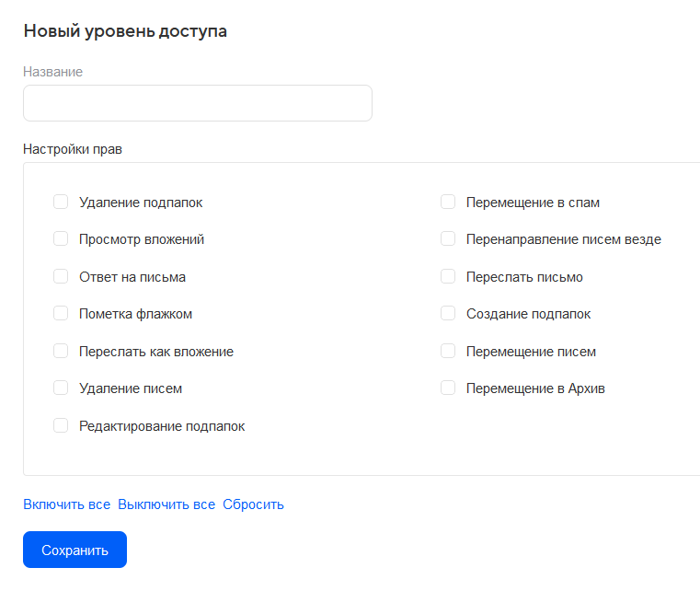
Task: Enable the Перемещение в спам checkbox
Action: (x=448, y=202)
